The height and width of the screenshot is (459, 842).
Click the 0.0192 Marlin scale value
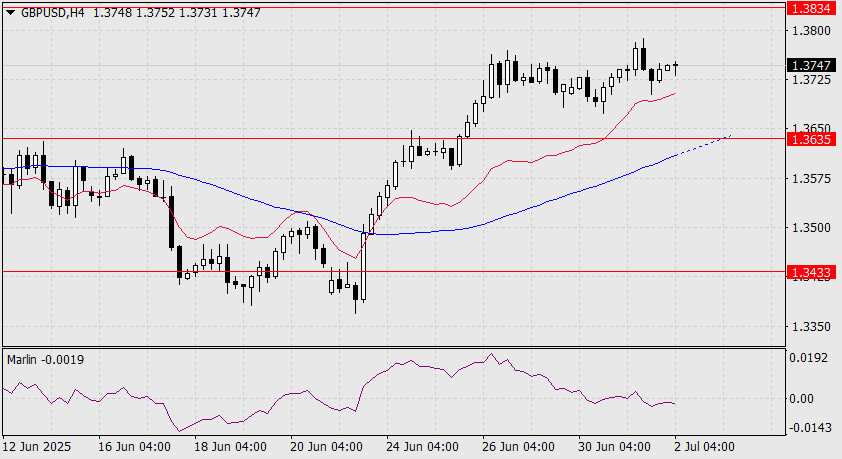809,358
